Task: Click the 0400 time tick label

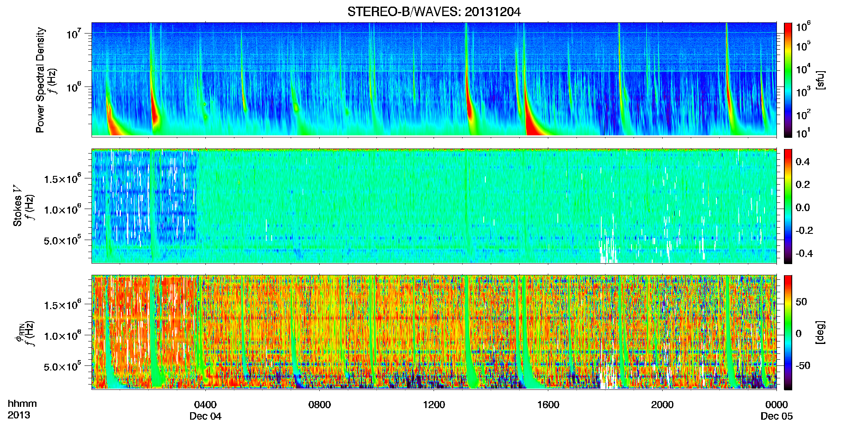Action: 205,404
